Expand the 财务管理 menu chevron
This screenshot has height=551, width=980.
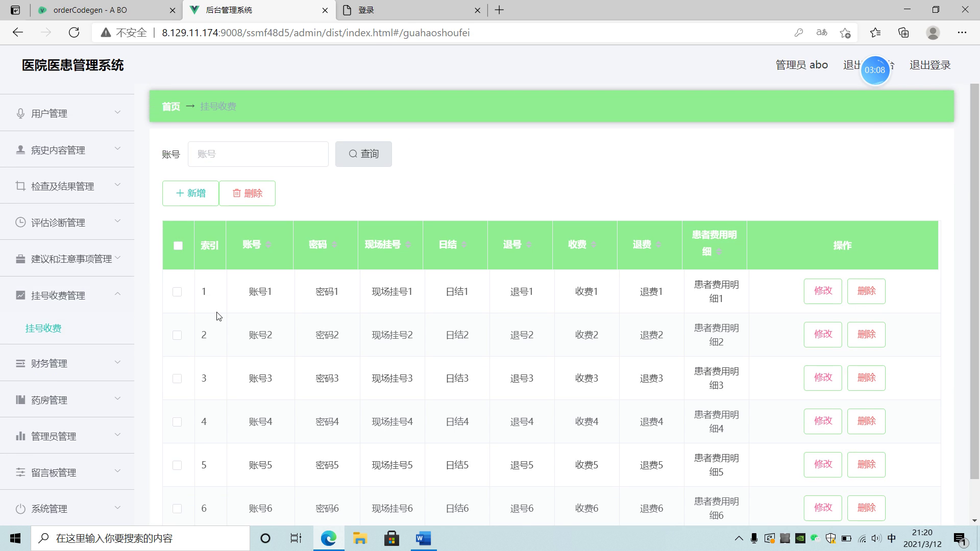pos(117,362)
